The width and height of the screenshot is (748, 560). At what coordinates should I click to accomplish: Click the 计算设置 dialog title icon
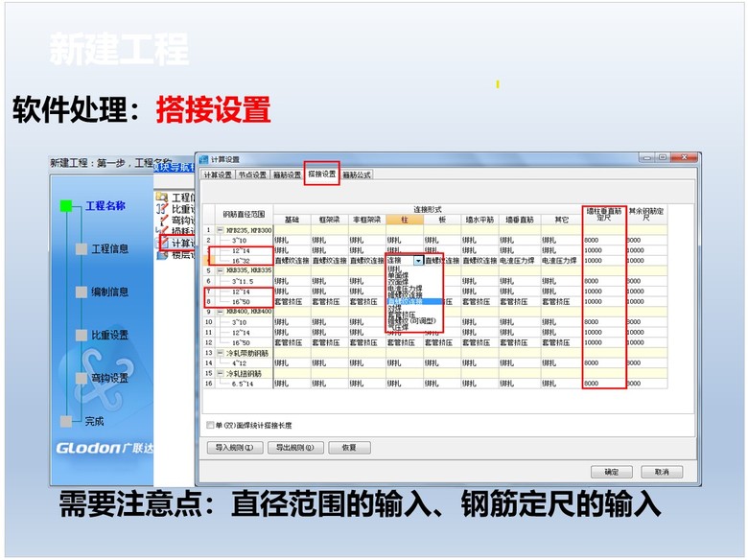203,159
